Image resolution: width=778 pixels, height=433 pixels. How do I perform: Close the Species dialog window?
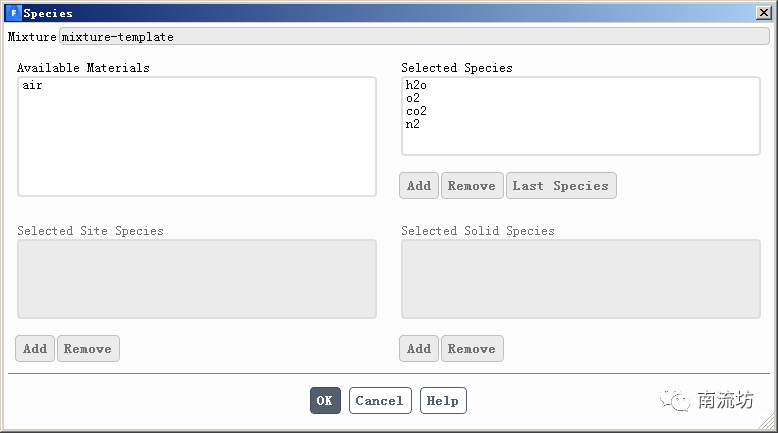point(763,13)
